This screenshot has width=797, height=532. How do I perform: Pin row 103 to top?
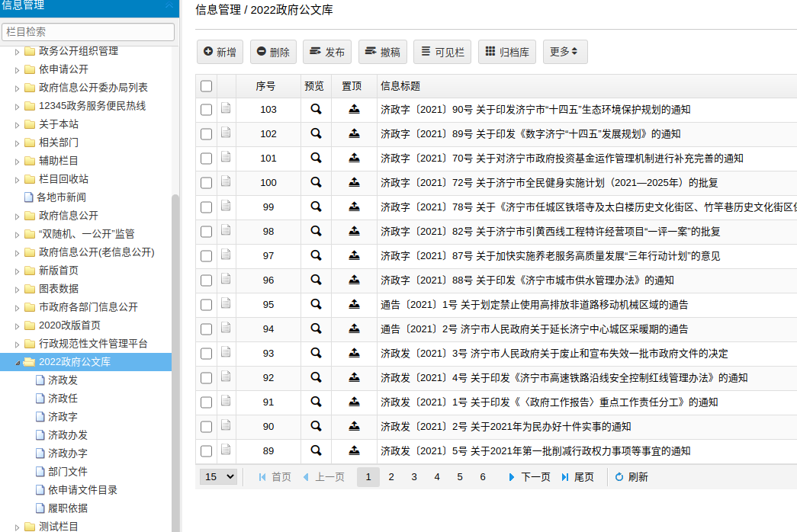[355, 109]
